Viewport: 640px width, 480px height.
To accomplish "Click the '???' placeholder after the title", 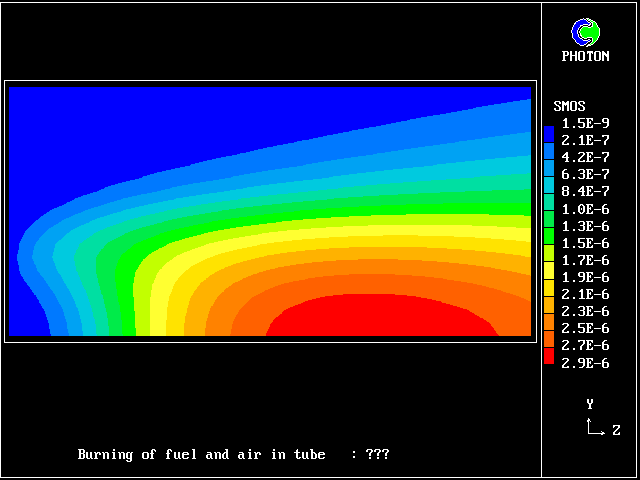I will (377, 454).
